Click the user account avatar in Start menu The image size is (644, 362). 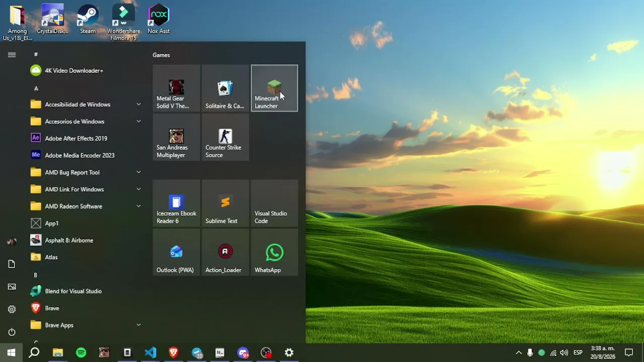point(12,241)
